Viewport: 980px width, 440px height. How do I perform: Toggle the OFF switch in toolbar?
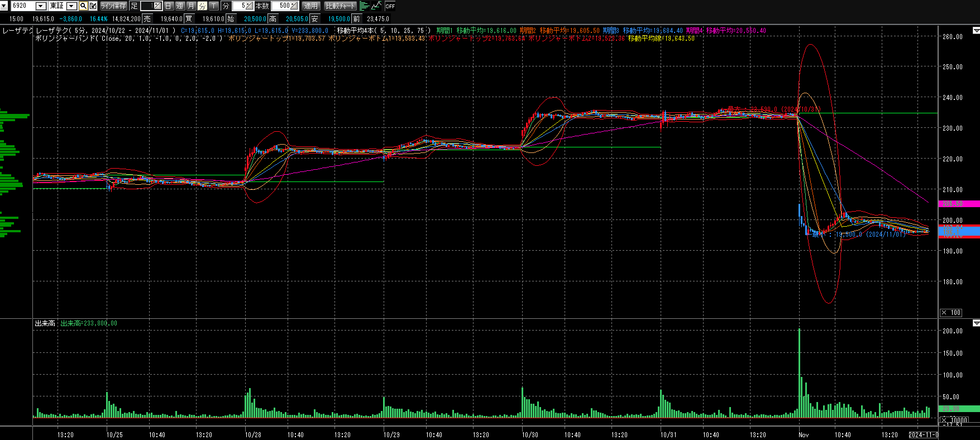click(x=390, y=6)
